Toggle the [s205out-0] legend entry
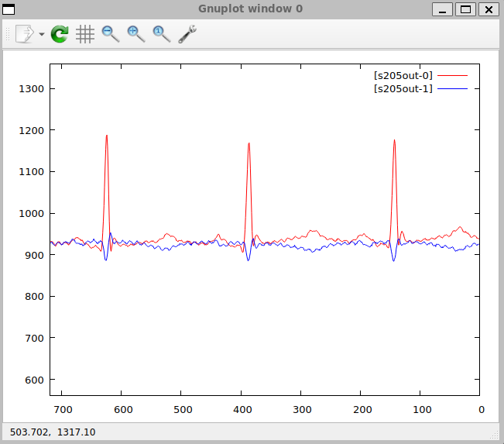Screen dimensions: 504x444 [403, 76]
